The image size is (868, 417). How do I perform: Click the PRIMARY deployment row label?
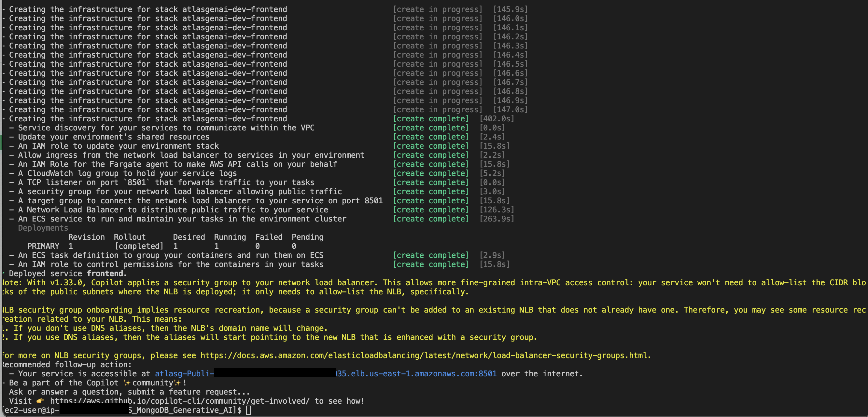[43, 246]
